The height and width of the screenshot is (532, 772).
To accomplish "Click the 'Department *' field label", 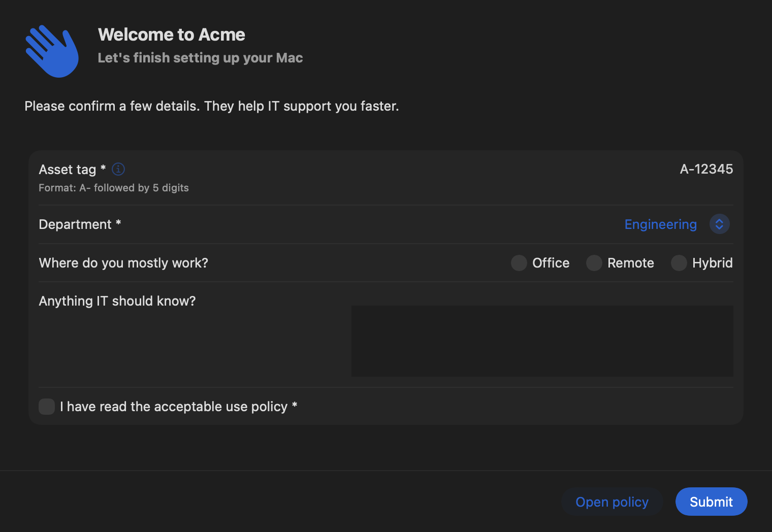I will [80, 224].
